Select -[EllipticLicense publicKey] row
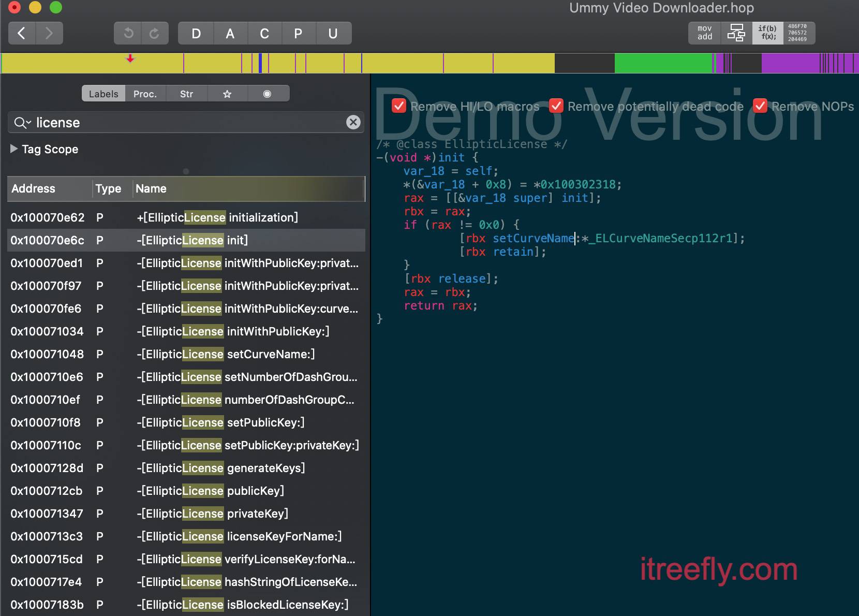The height and width of the screenshot is (616, 859). pos(186,491)
